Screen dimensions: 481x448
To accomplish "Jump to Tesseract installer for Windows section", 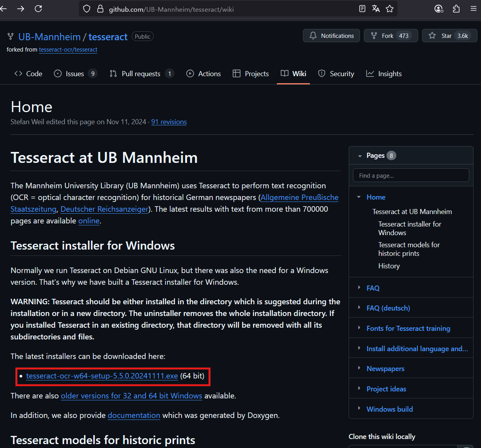I will click(x=410, y=228).
